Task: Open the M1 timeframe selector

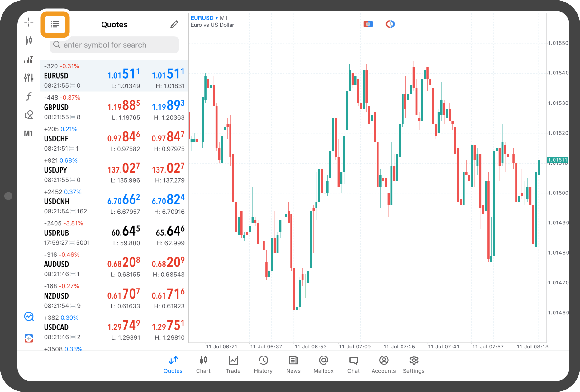Action: point(28,134)
